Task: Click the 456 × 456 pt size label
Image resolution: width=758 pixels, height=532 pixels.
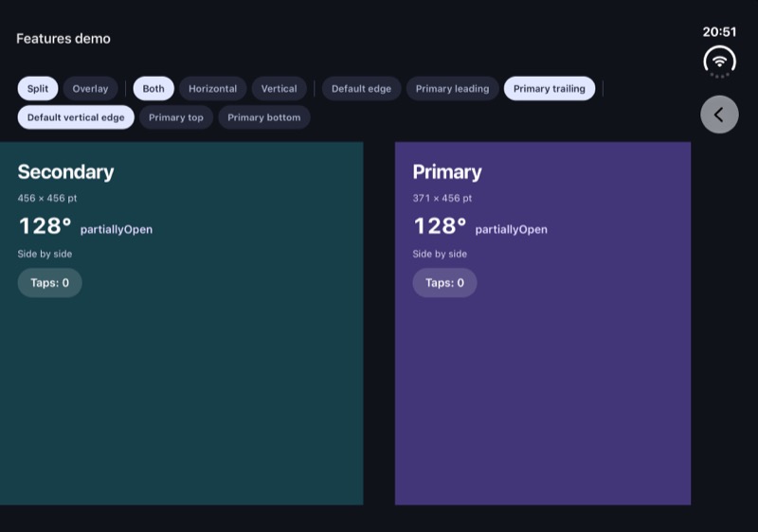Action: [x=47, y=198]
